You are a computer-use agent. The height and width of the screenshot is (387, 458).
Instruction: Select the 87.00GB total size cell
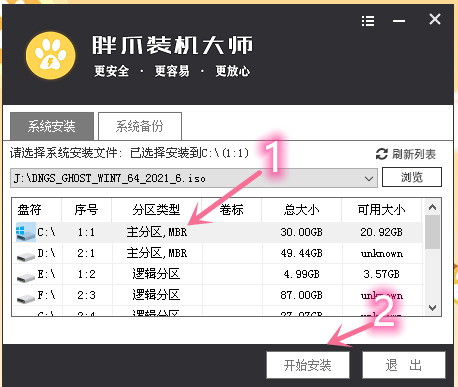click(301, 295)
